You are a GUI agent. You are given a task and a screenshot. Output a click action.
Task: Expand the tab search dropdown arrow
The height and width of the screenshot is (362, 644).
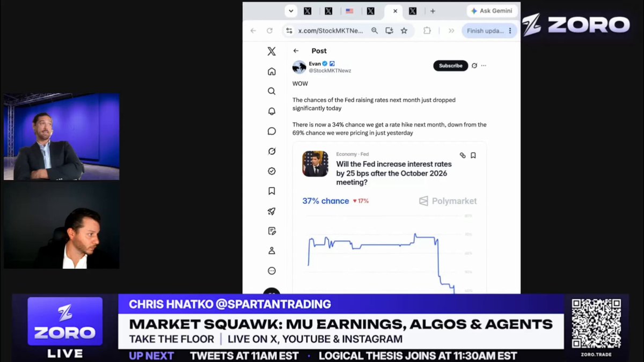click(x=291, y=11)
